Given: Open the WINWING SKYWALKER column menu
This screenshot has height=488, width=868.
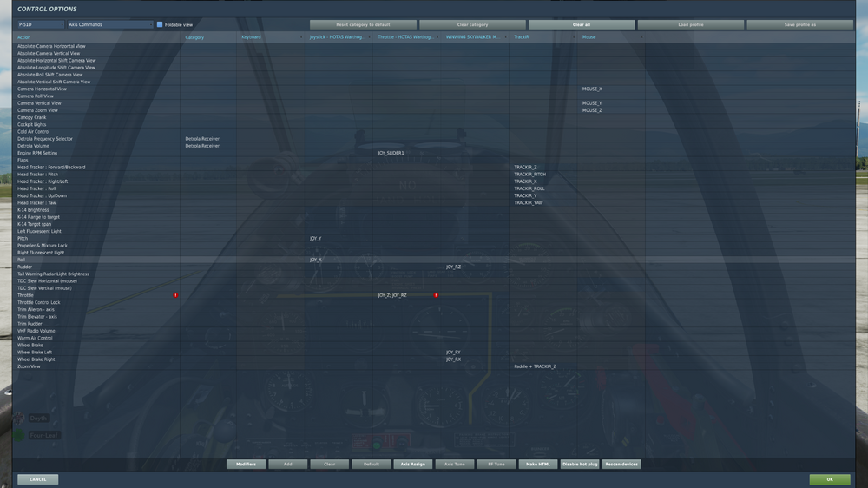Looking at the screenshot, I should pos(505,37).
